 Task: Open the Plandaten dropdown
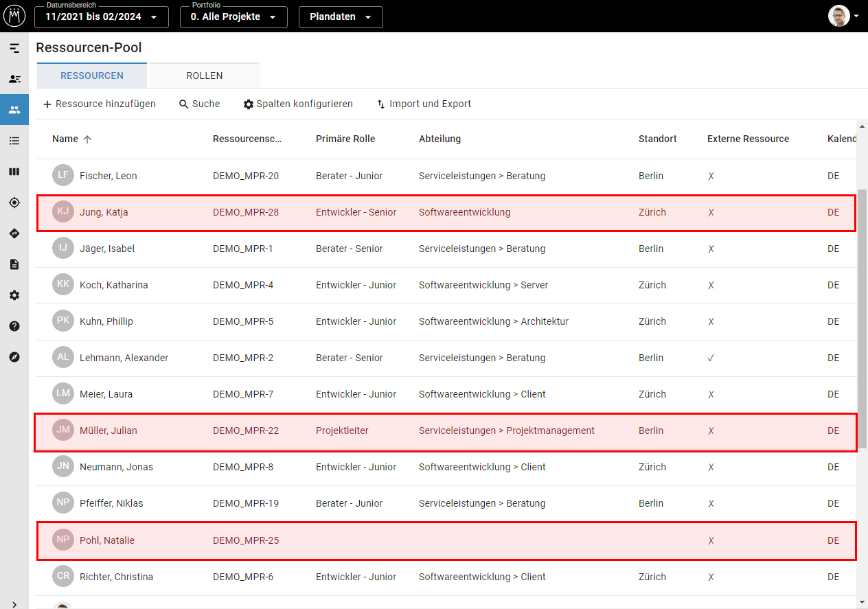(341, 17)
